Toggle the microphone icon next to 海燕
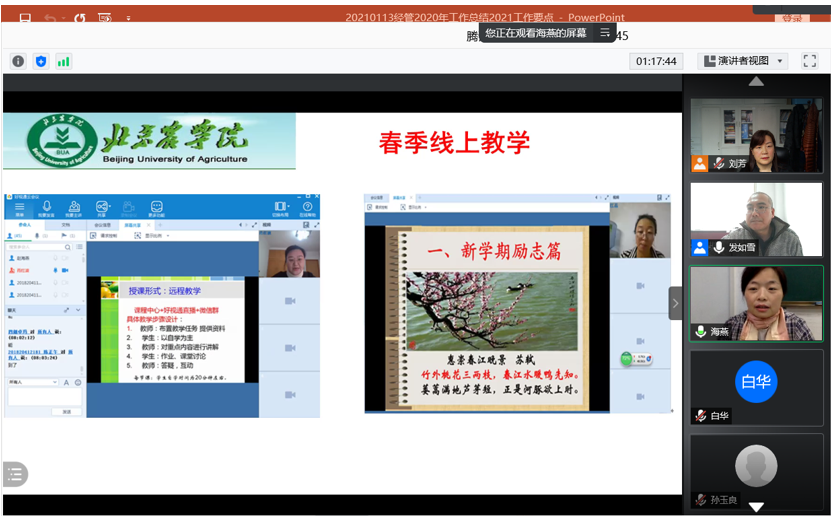Viewport: 831px width, 516px height. click(701, 331)
